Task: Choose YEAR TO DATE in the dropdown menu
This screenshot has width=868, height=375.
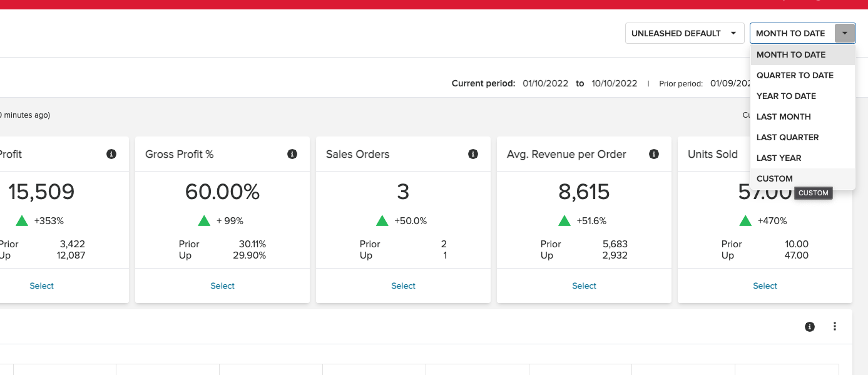Action: [786, 96]
